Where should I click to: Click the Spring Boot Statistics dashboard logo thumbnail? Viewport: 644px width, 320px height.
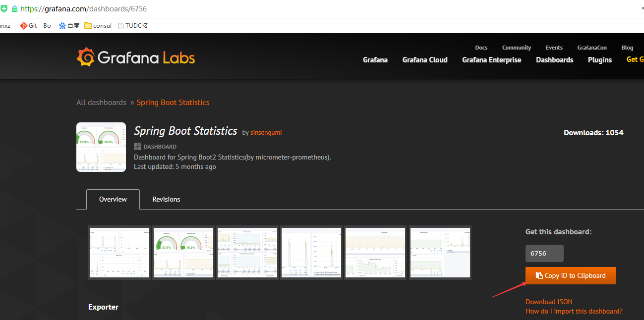[x=101, y=147]
